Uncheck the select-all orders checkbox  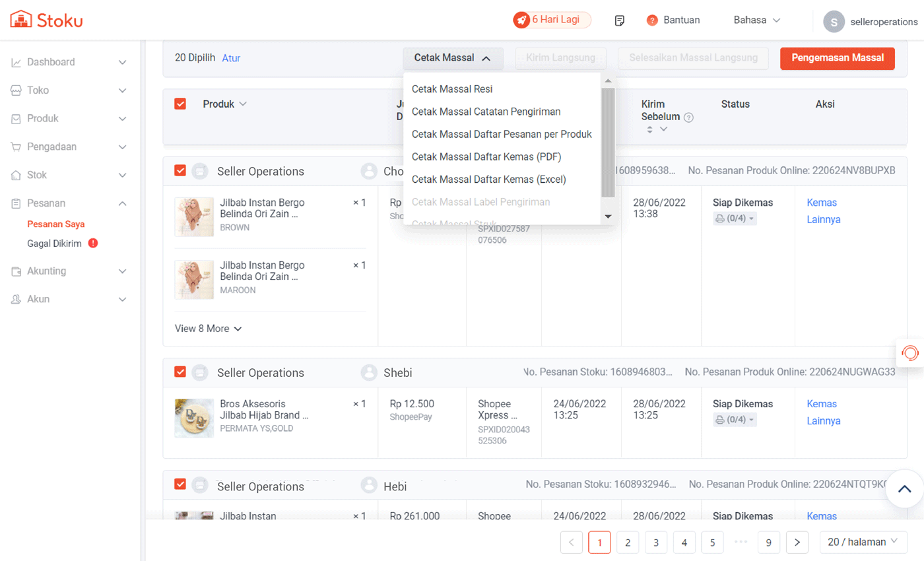[x=180, y=104]
